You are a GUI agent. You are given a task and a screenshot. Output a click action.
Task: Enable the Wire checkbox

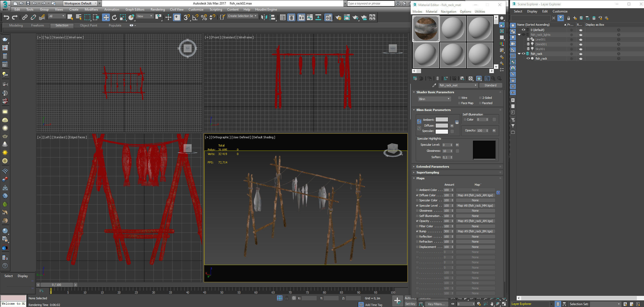[x=459, y=98]
